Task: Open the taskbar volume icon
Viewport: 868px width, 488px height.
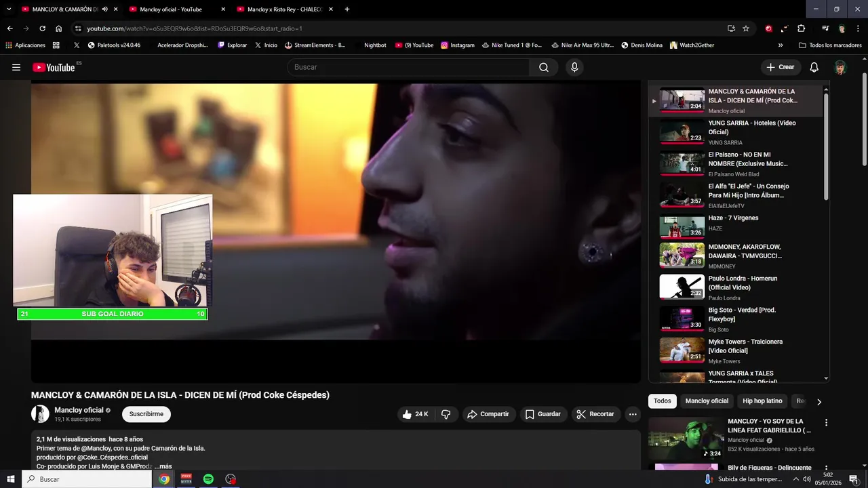Action: 808,479
